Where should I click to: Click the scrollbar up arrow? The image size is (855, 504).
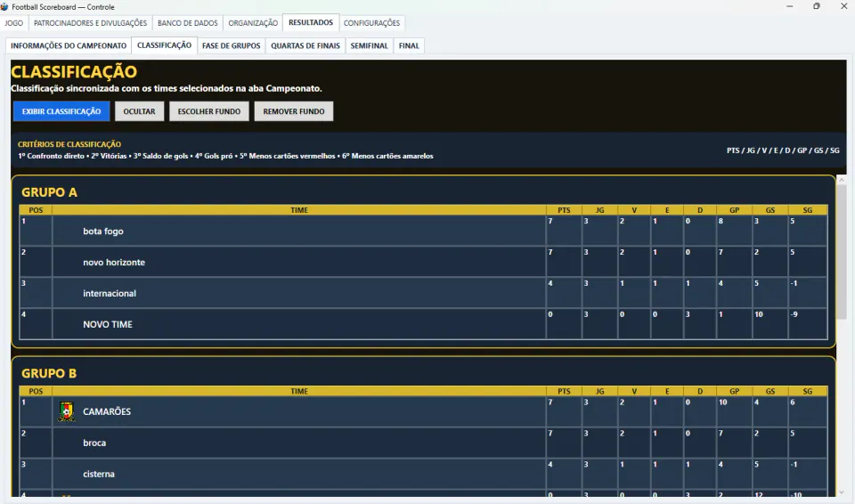coord(842,180)
